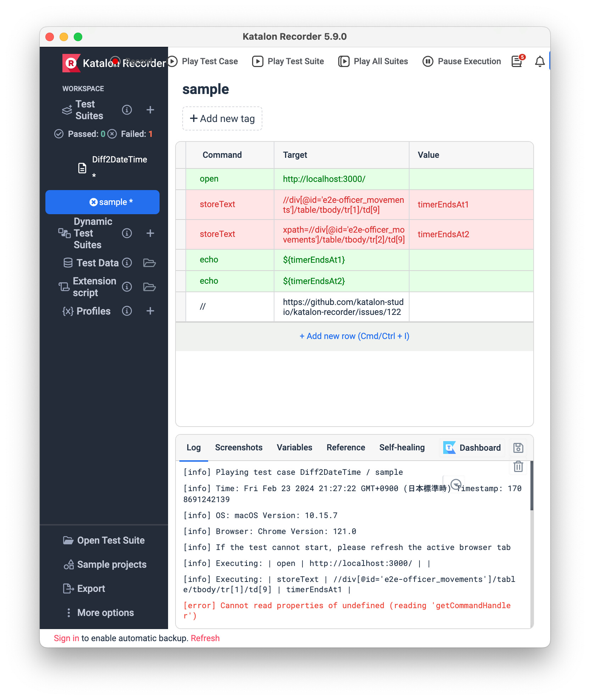Run Play All Suites
Image resolution: width=590 pixels, height=700 pixels.
point(373,61)
